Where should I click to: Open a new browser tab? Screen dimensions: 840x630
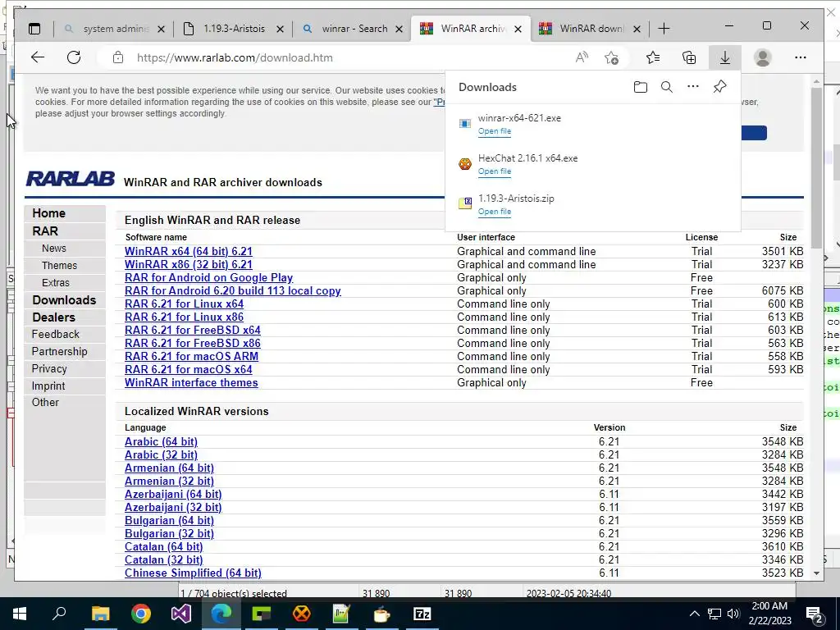[x=664, y=29]
